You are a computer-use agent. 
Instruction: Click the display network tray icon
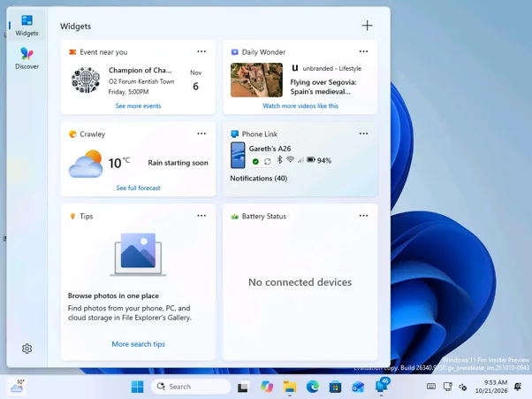click(x=448, y=387)
